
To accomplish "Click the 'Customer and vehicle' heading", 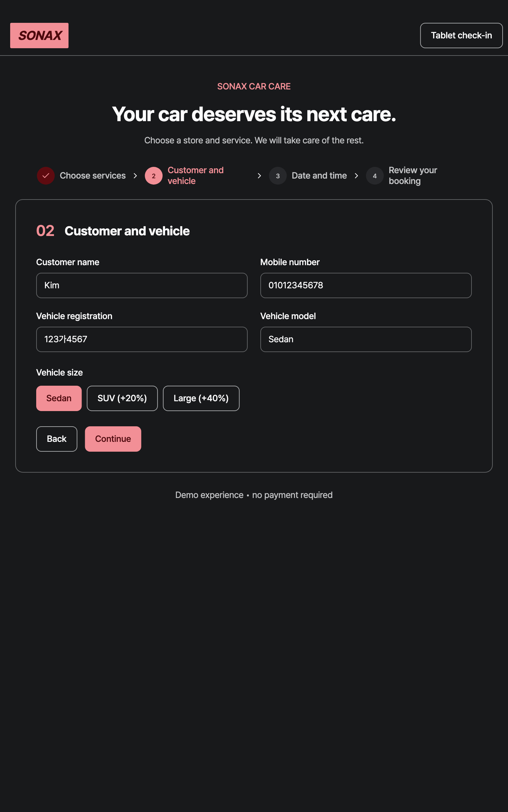I will (127, 231).
